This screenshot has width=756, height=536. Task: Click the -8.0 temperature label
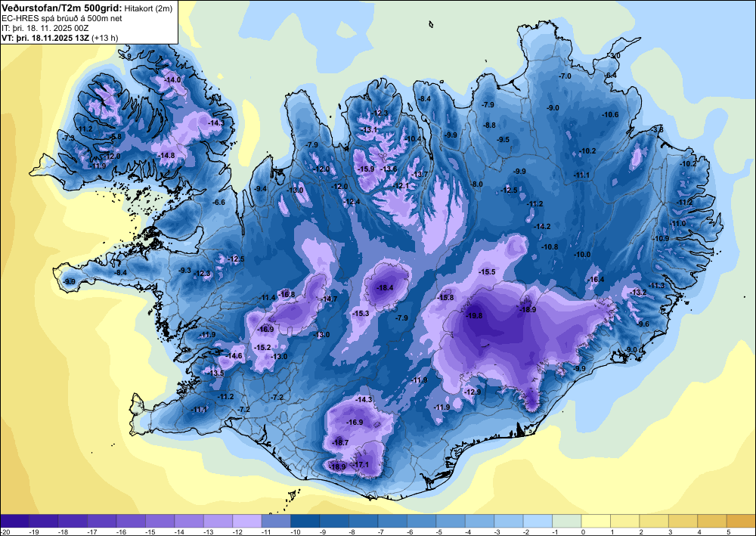pos(476,184)
